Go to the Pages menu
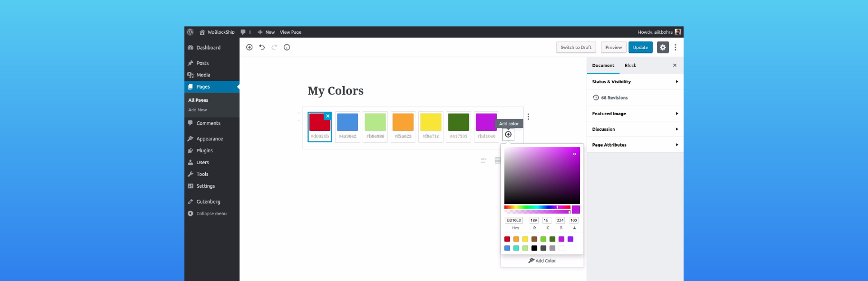 tap(212, 87)
